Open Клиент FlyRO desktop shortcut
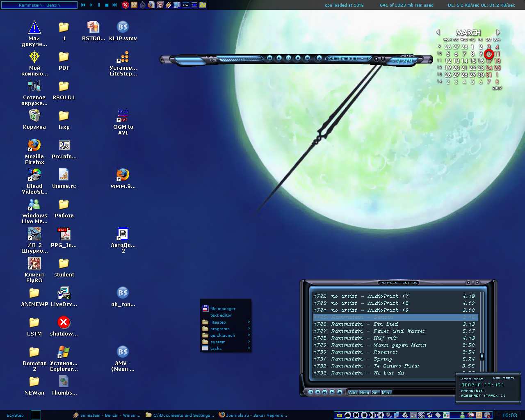Screen dimensions: 525x420 [x=34, y=270]
